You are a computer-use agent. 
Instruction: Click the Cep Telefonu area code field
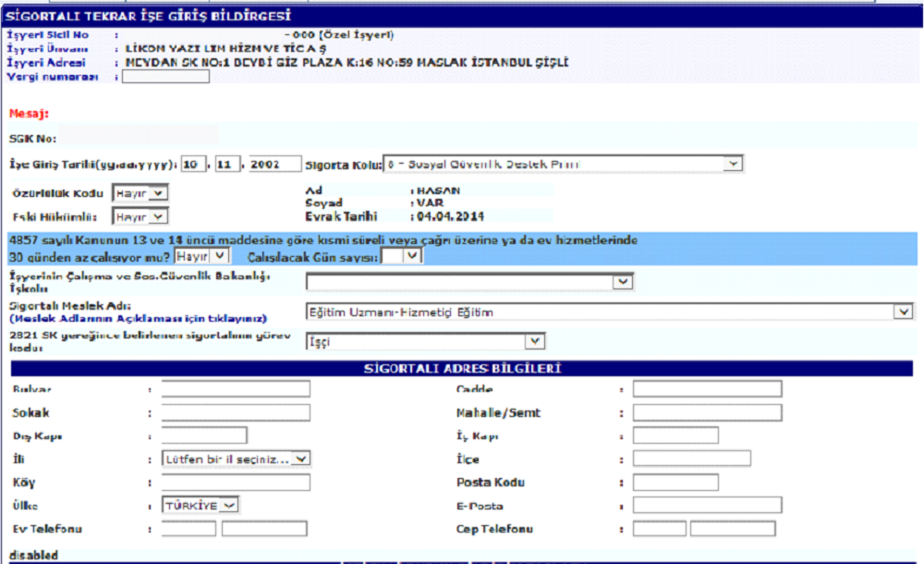(x=660, y=529)
